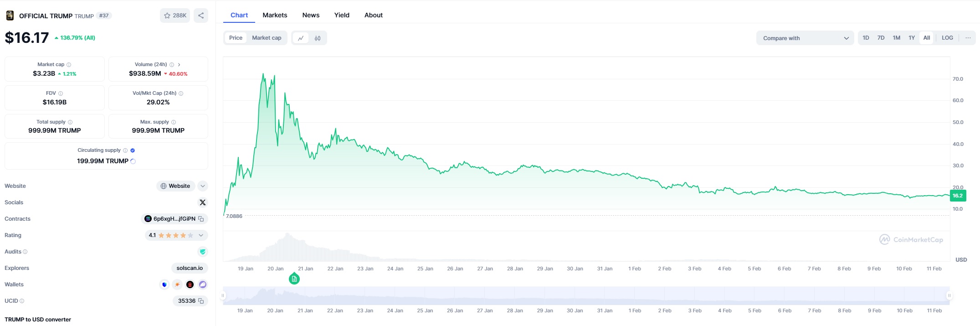Click the Circulating supply info icon
The image size is (980, 326).
125,150
